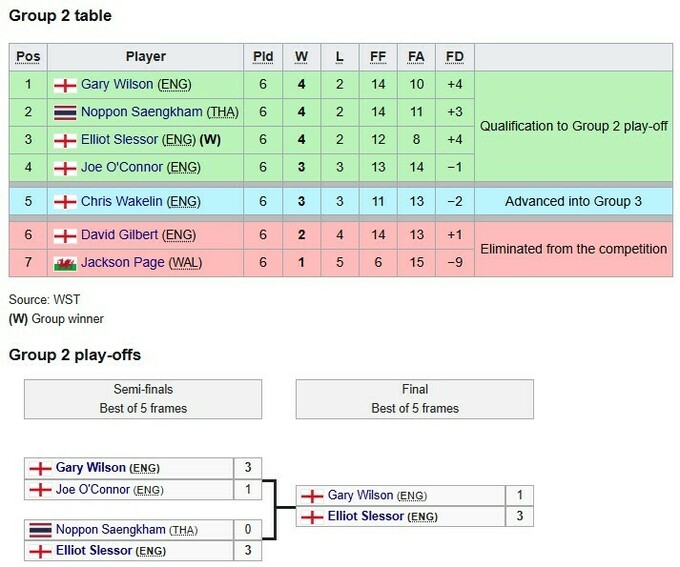Open the Jackson Page player link
680x567 pixels.
122,262
